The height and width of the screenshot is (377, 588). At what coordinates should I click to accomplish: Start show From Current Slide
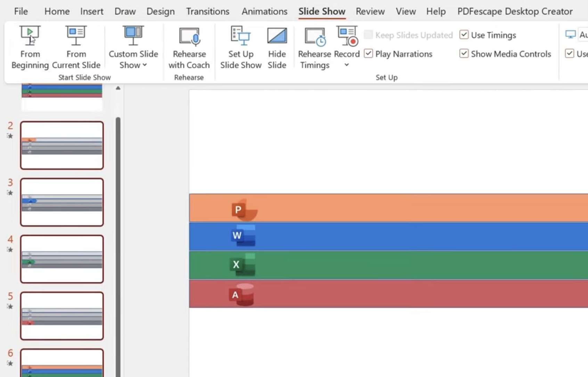[76, 47]
